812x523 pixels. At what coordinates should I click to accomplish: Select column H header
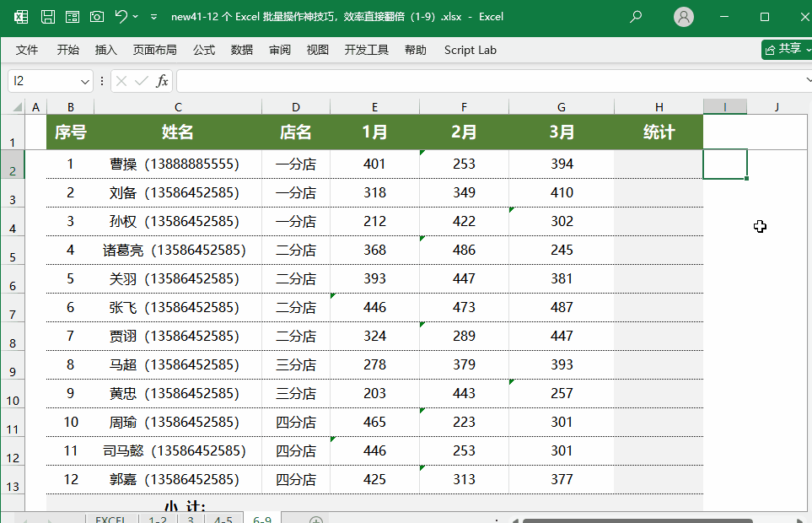coord(659,106)
